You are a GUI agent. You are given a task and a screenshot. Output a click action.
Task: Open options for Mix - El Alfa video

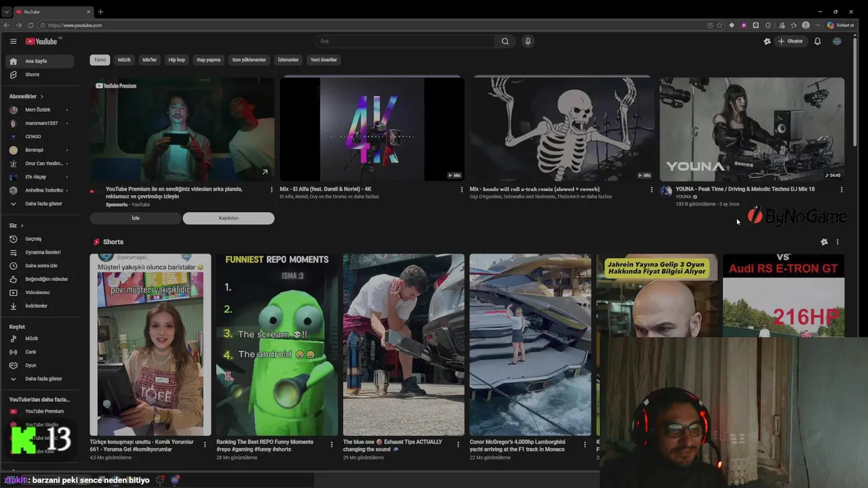[x=462, y=190]
